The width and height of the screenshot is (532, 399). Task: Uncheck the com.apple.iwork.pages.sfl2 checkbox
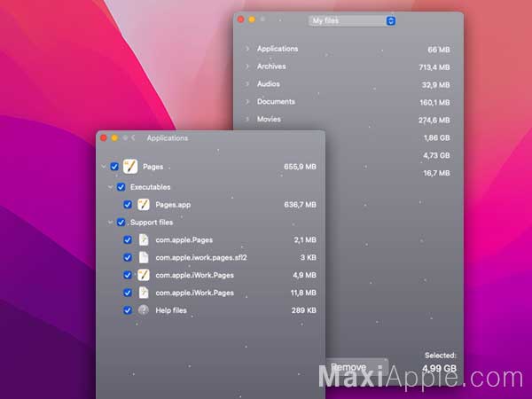128,257
